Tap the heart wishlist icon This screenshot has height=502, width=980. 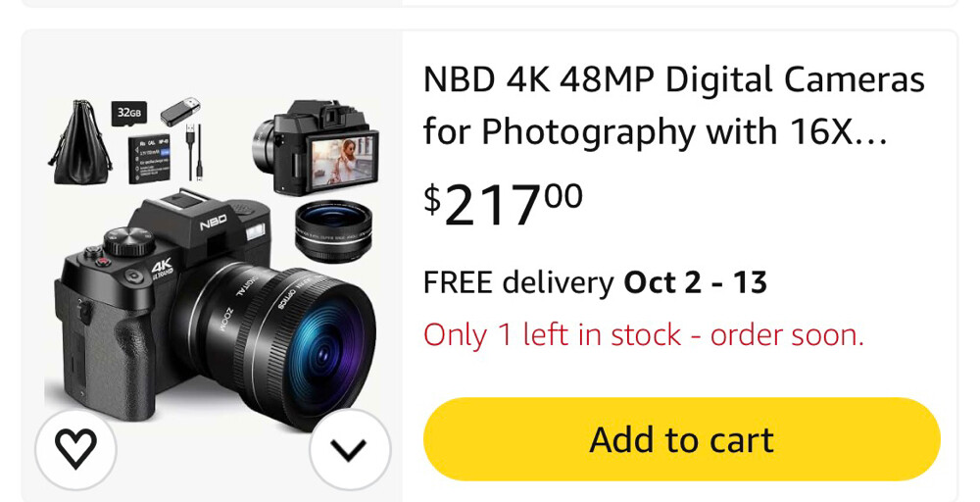(x=75, y=448)
